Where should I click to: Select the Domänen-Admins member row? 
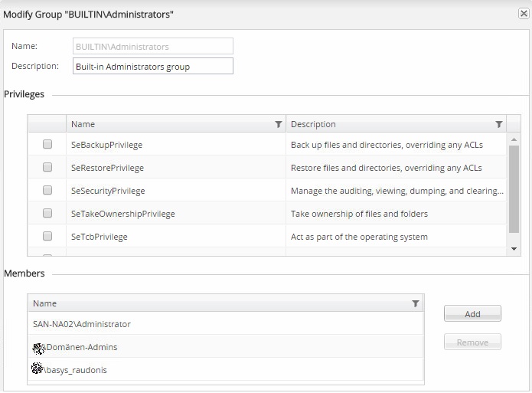[x=83, y=347]
